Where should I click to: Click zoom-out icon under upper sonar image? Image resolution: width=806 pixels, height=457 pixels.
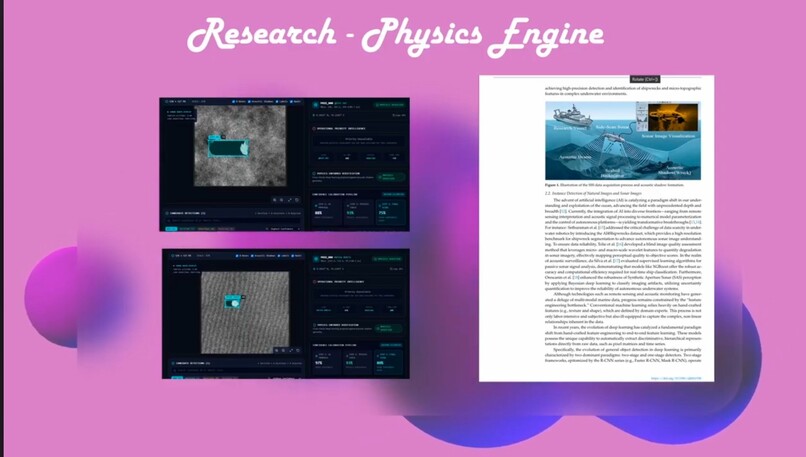click(x=282, y=200)
